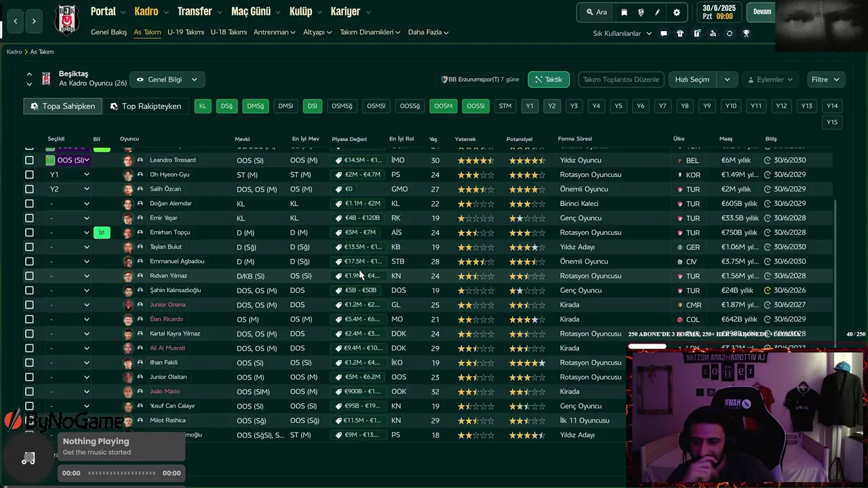
Task: Go forward with the right arrow button
Action: (34, 21)
